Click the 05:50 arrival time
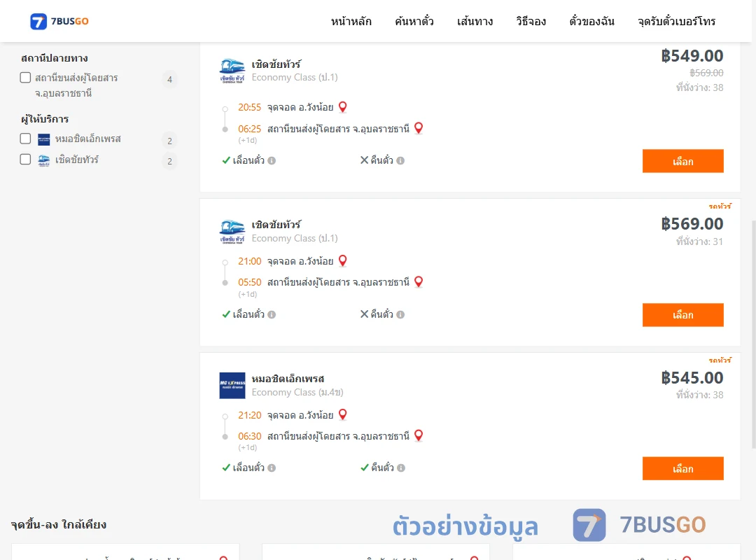756x560 pixels. coord(249,283)
